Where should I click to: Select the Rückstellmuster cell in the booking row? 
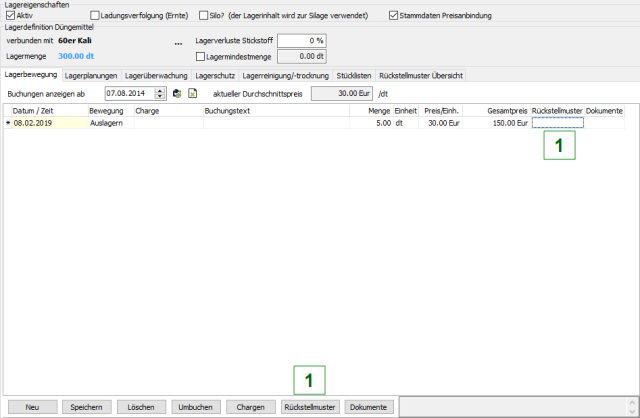coord(557,123)
